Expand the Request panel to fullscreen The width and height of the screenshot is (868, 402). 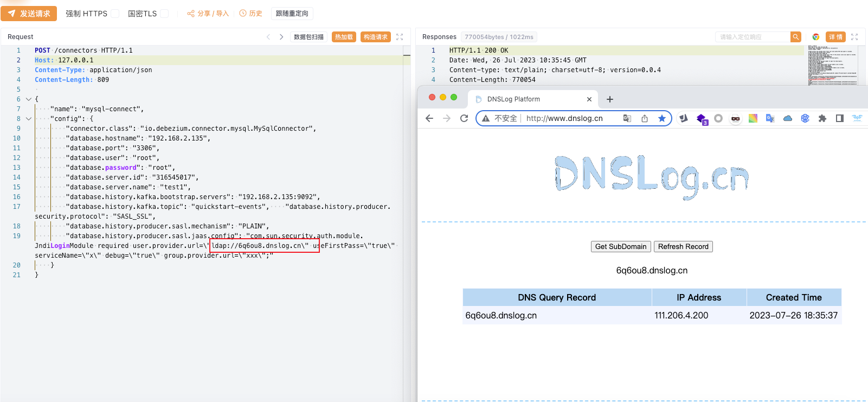coord(400,37)
